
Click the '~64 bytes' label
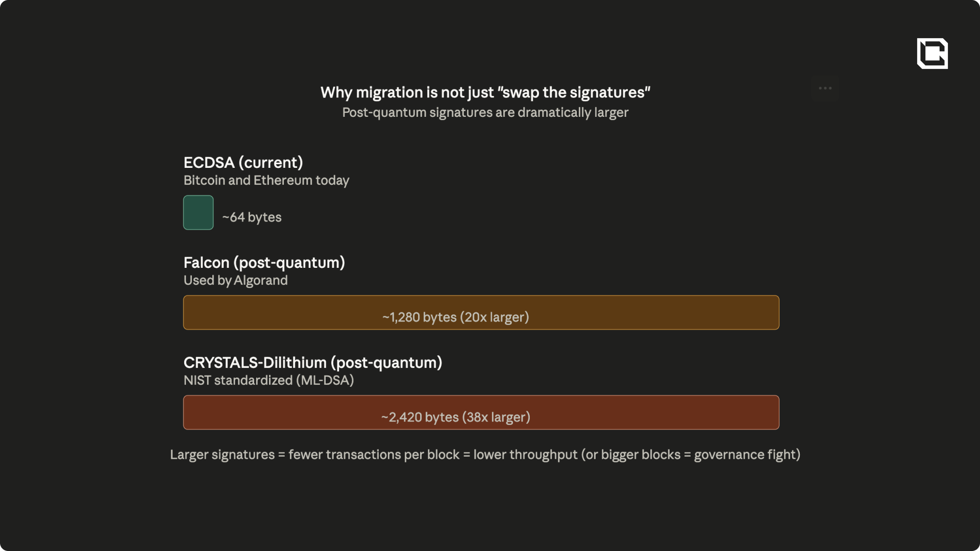click(252, 217)
